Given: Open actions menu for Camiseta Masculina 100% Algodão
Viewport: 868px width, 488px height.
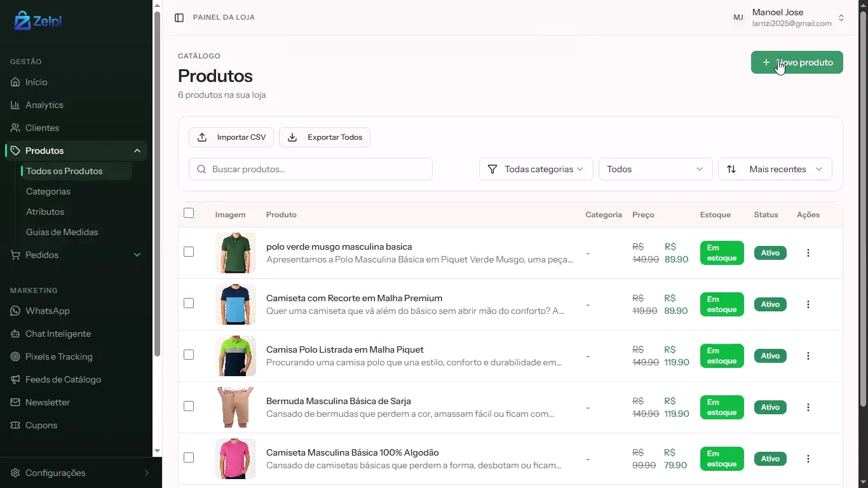Looking at the screenshot, I should click(x=808, y=459).
